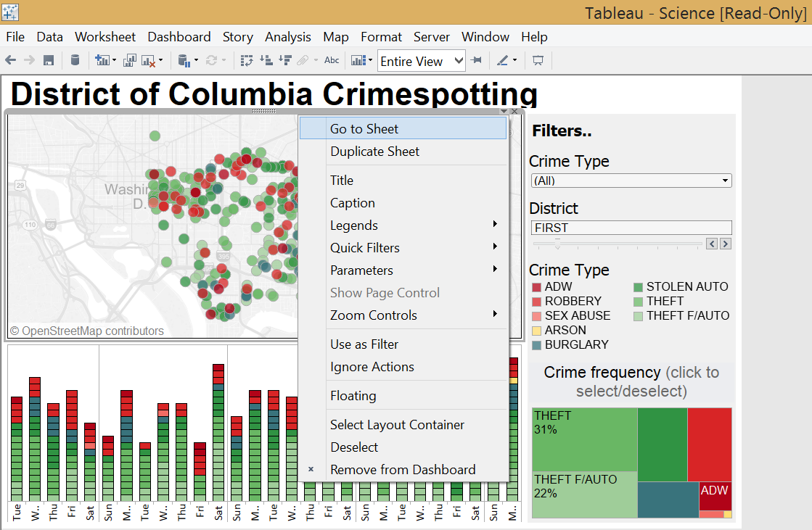The width and height of the screenshot is (812, 530).
Task: Click the Swap rows and columns icon
Action: (x=247, y=61)
